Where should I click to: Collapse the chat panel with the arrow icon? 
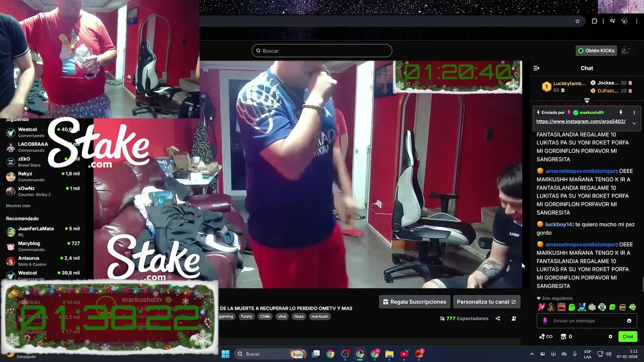click(x=536, y=68)
